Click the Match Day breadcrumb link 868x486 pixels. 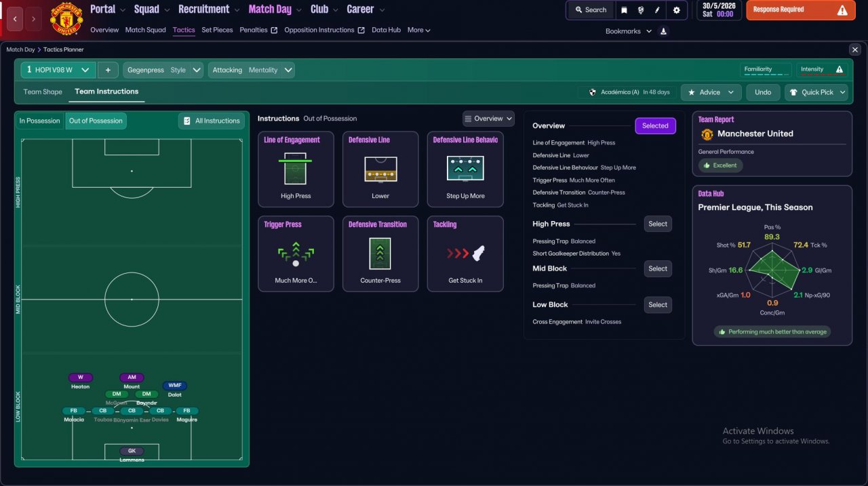(20, 49)
